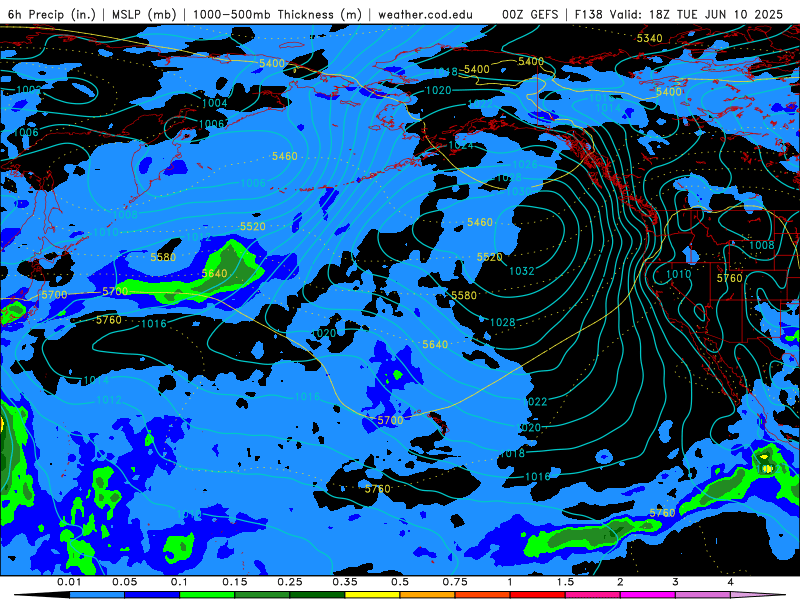Select the yellow 0.35 legend swatch

click(372, 595)
